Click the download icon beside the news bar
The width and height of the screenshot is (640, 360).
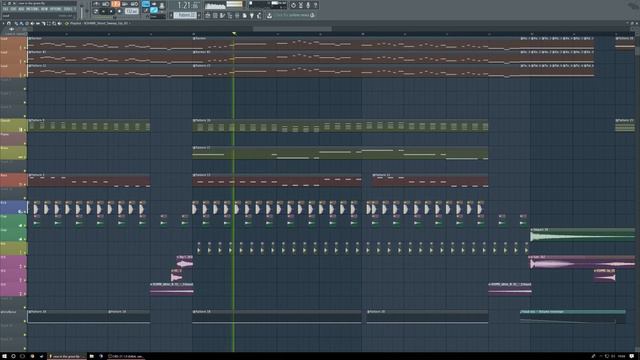pos(269,16)
